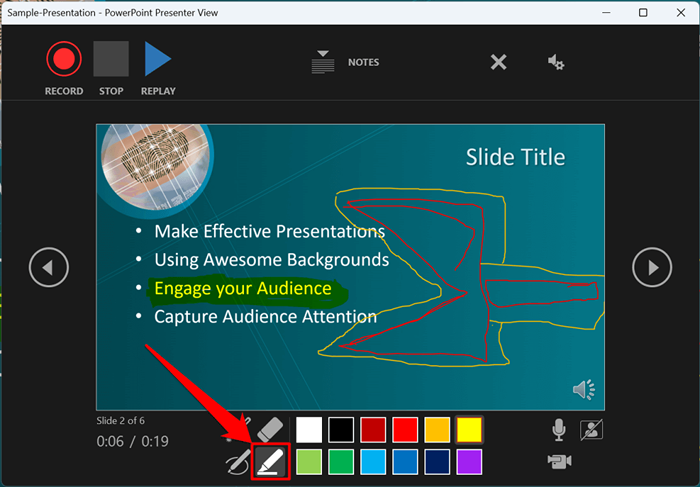Open audio and camera settings dropdown
The image size is (700, 487).
tap(556, 62)
